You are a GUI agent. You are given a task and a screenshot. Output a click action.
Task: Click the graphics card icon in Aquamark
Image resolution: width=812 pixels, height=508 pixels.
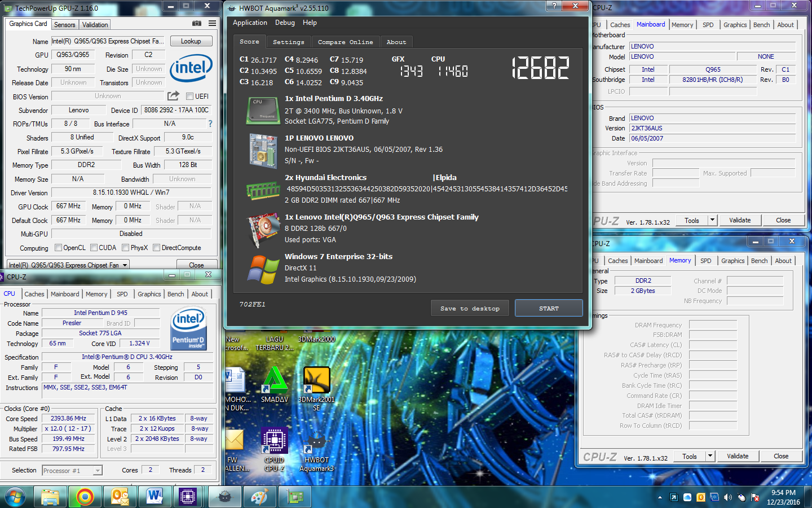pos(263,230)
